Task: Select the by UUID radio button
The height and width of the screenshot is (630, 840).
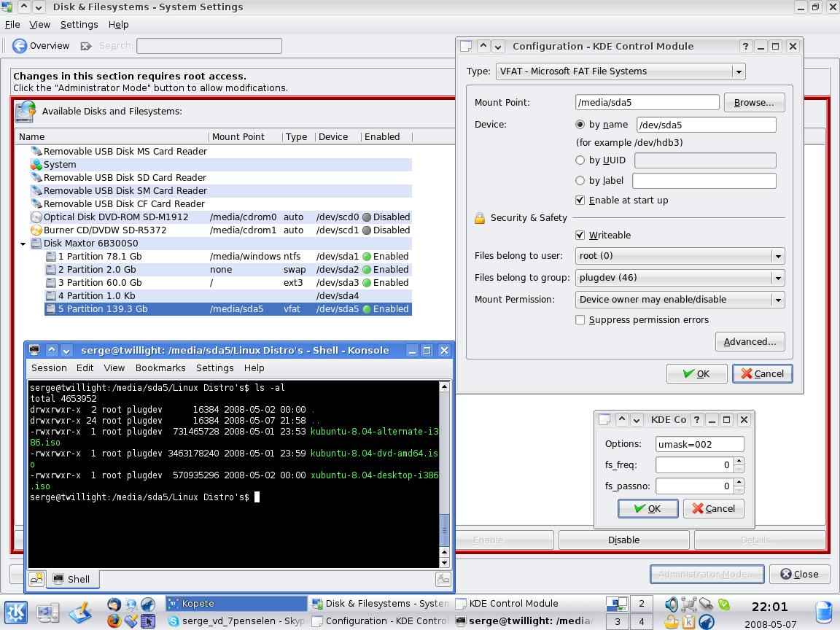Action: 580,160
